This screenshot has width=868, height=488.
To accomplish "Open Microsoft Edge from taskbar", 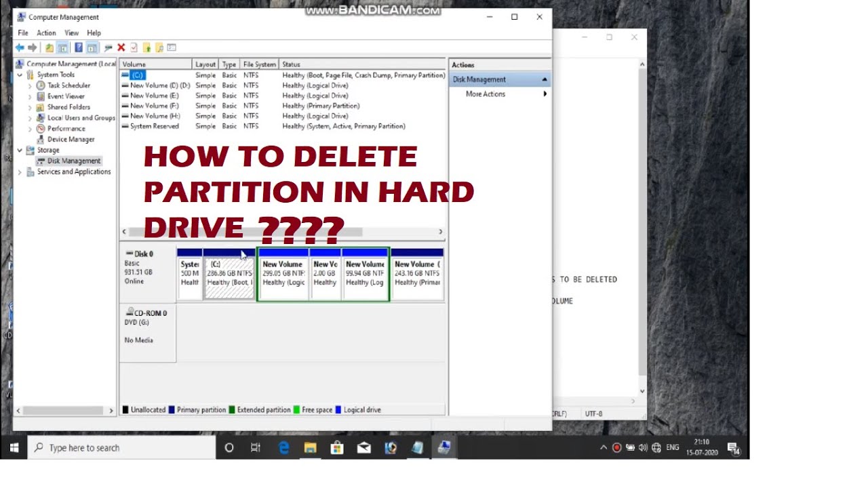I will click(x=283, y=447).
